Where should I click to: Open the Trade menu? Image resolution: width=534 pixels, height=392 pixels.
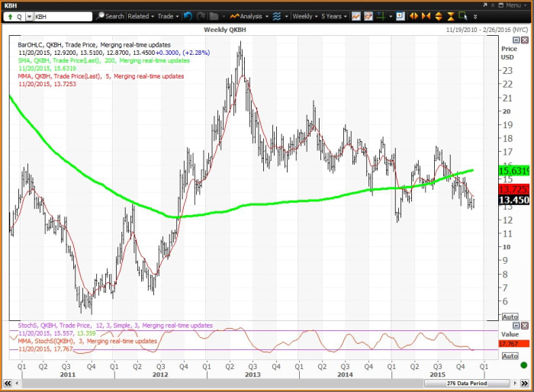pos(167,15)
